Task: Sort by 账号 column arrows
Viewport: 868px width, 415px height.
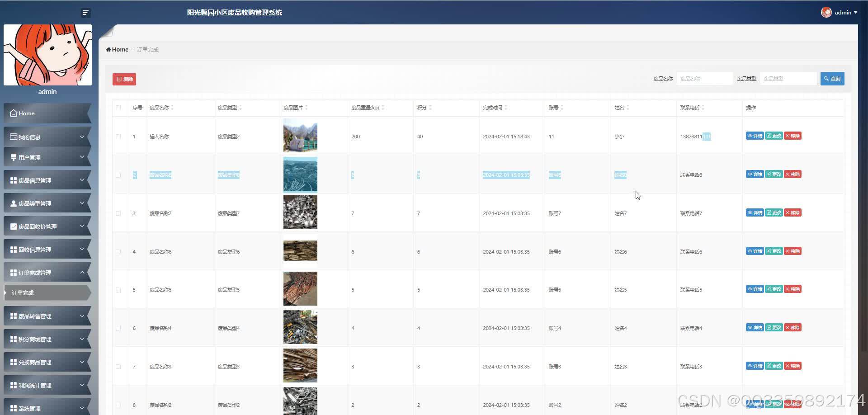Action: coord(562,108)
